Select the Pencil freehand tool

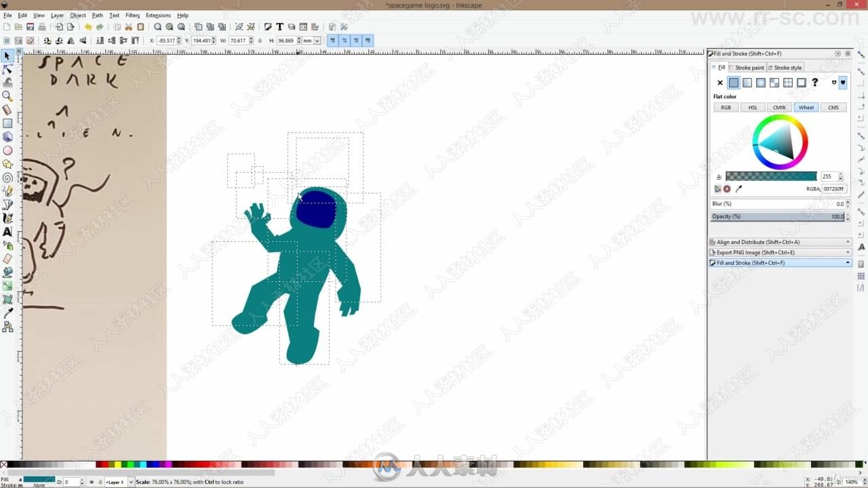tap(7, 191)
